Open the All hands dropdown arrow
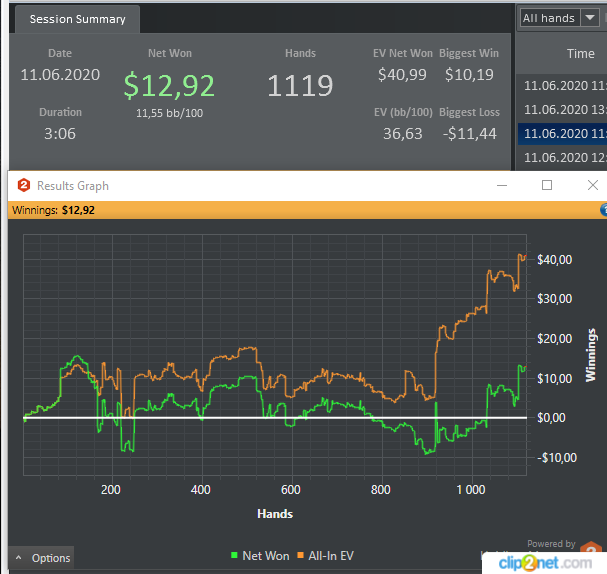 click(590, 18)
